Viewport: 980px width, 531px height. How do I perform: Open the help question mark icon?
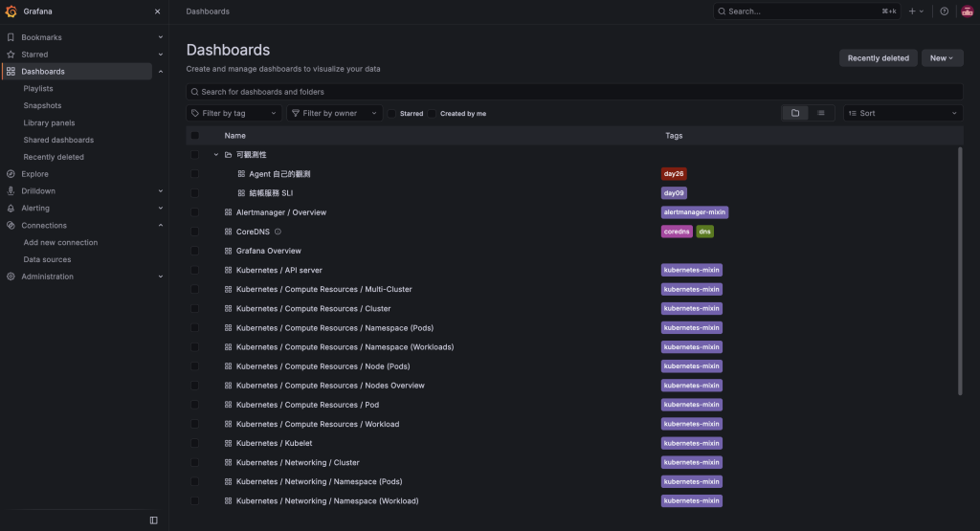[x=945, y=11]
